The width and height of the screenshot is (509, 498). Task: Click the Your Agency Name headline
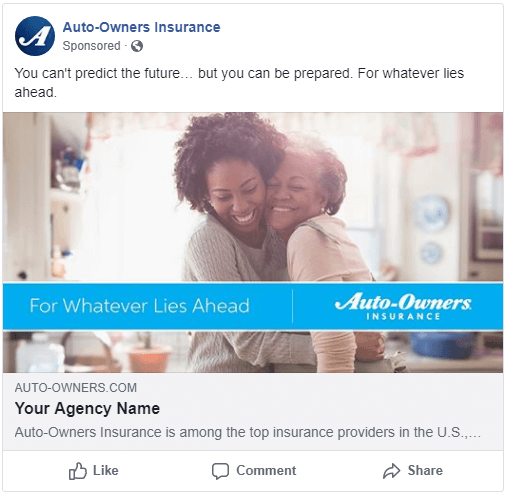click(x=87, y=409)
